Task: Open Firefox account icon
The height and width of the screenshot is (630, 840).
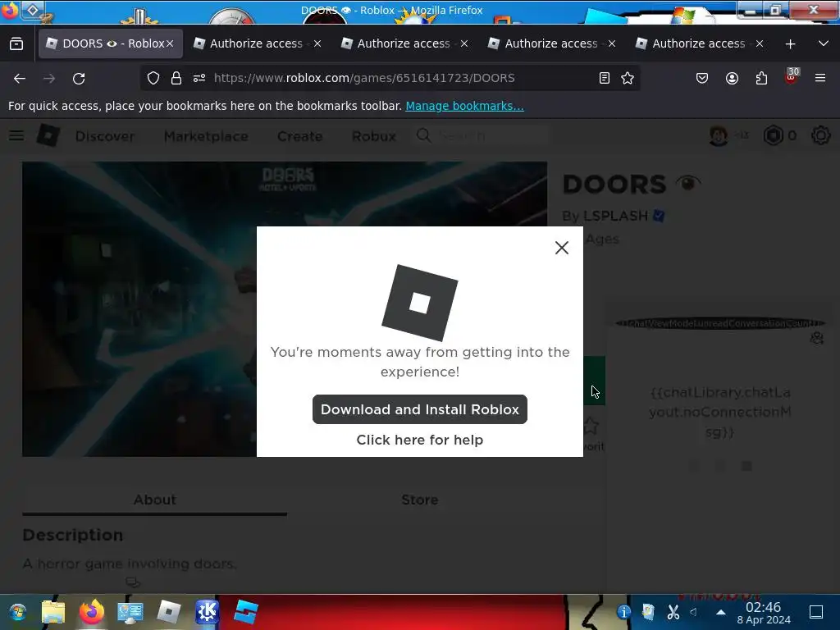Action: (732, 78)
